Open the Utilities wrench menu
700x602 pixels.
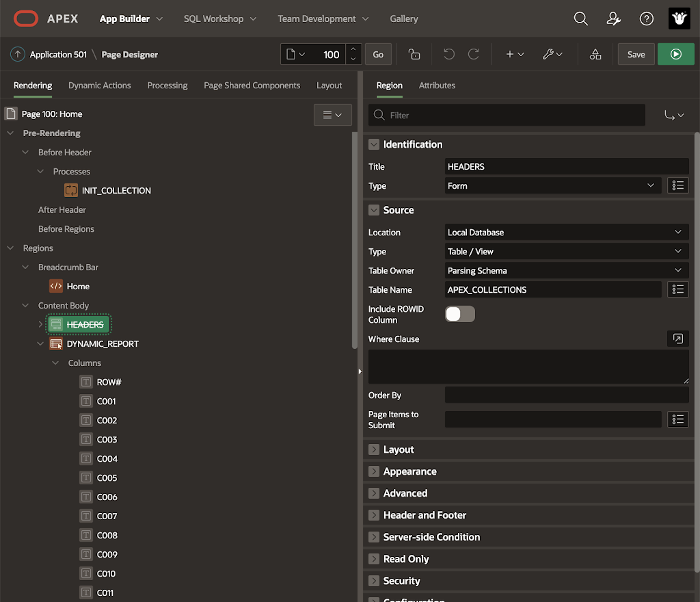click(552, 55)
